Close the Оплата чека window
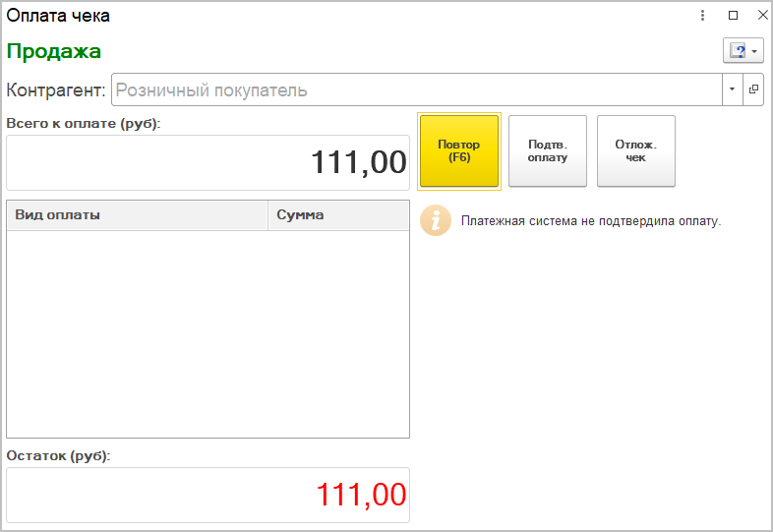Image resolution: width=773 pixels, height=532 pixels. pyautogui.click(x=762, y=16)
